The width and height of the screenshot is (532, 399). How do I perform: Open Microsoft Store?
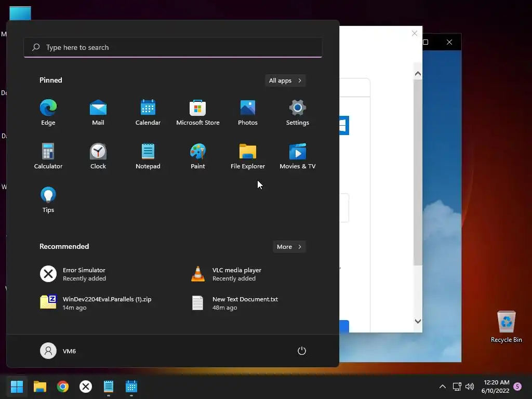click(x=198, y=113)
